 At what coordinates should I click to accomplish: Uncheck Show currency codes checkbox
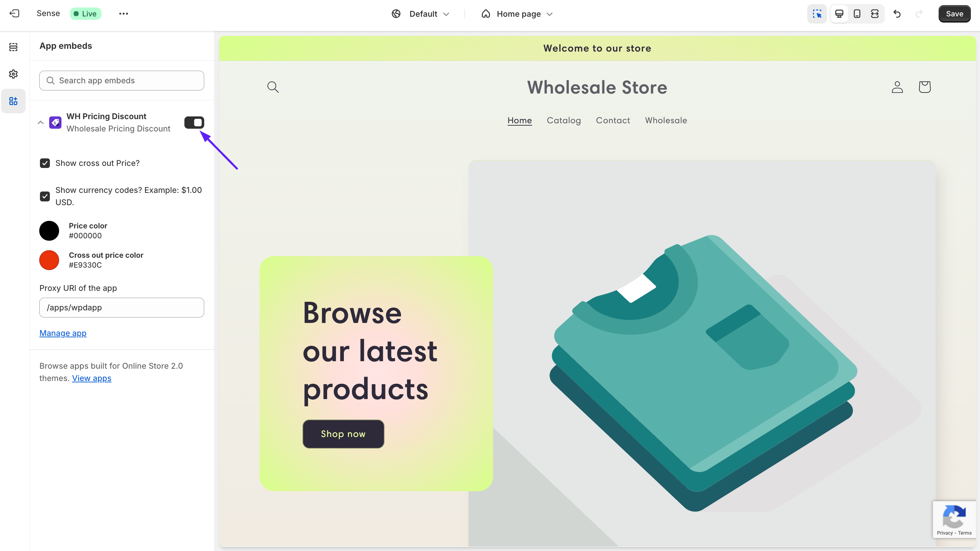pyautogui.click(x=45, y=196)
